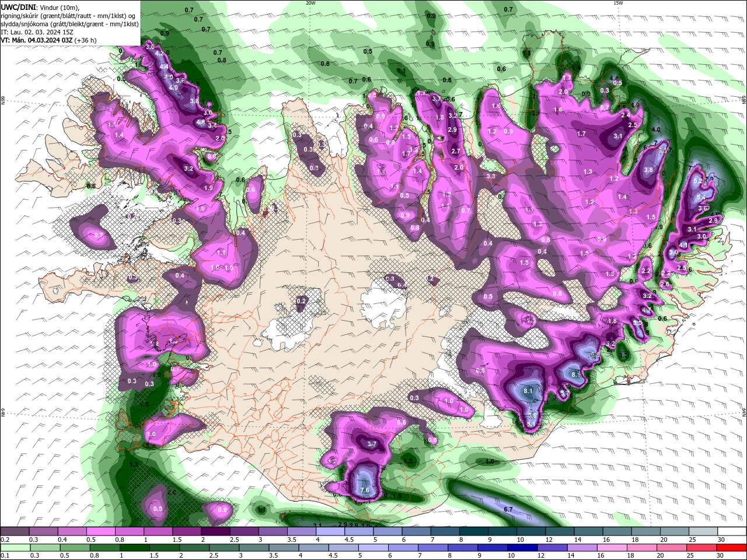This screenshot has height=560, width=747.
Task: Select the dark purple 2 swatch, upper legend row
Action: [x=215, y=531]
